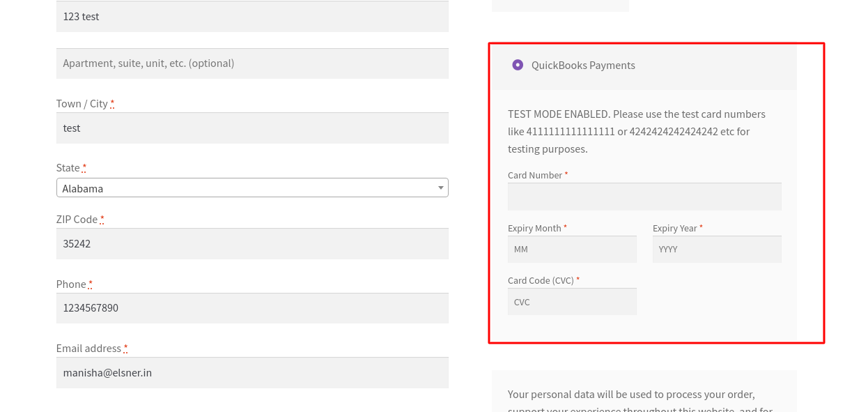This screenshot has height=412, width=868.
Task: Click the Card Number input field
Action: pos(644,197)
